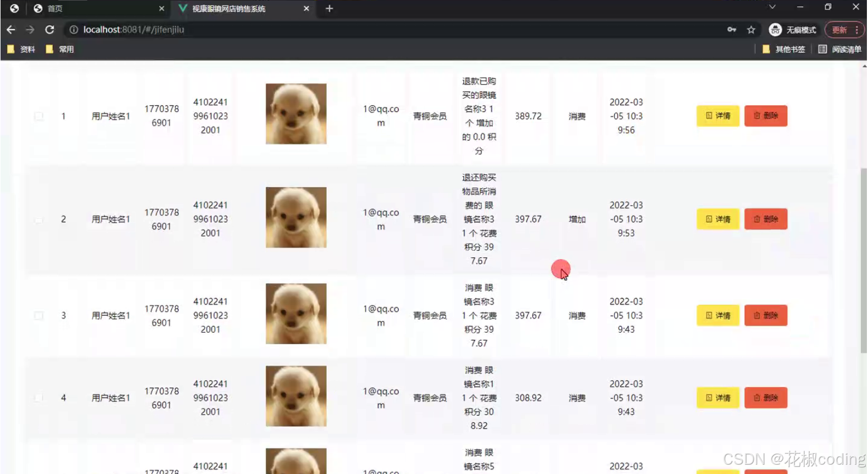Click puppy avatar thumbnail in row 1
868x474 pixels.
[x=296, y=113]
